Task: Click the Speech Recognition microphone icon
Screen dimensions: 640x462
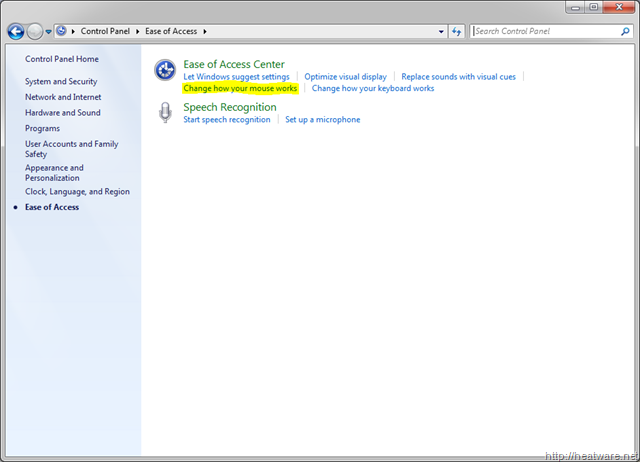Action: pyautogui.click(x=165, y=113)
